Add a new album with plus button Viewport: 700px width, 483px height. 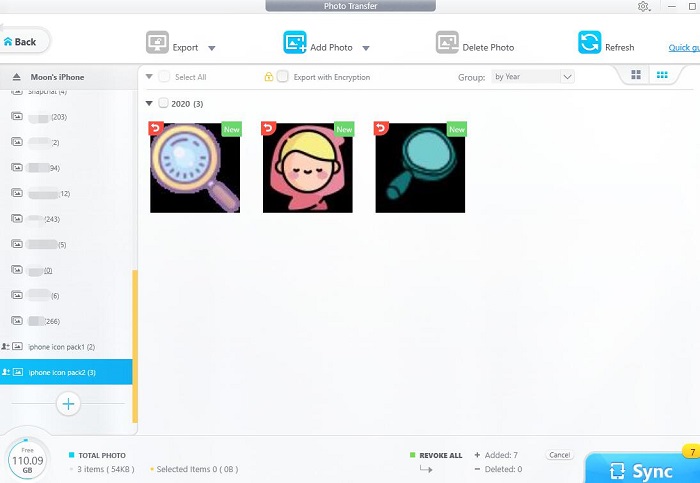[x=68, y=404]
